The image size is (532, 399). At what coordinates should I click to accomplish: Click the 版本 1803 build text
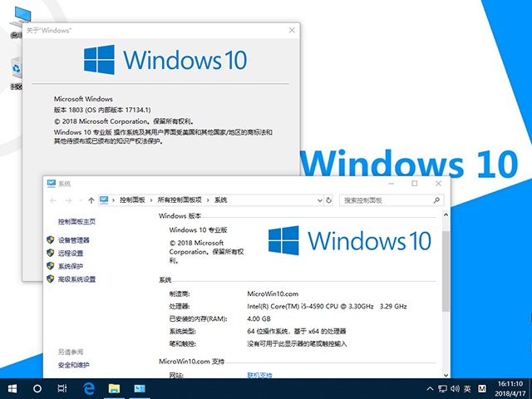pyautogui.click(x=102, y=110)
